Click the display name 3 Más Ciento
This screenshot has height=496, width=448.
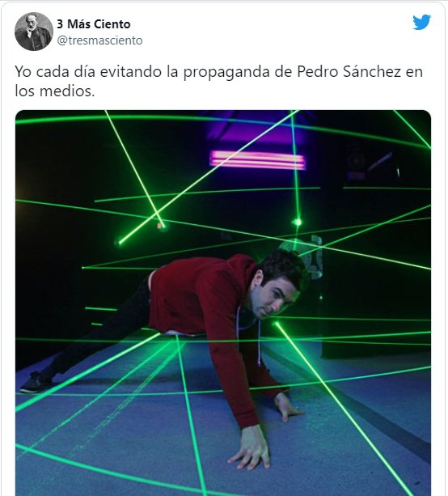click(94, 24)
